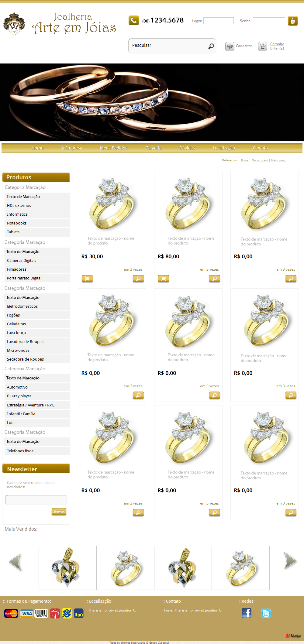
Task: Show previous items in Mais Vendidos carousel
Action: 15,562
